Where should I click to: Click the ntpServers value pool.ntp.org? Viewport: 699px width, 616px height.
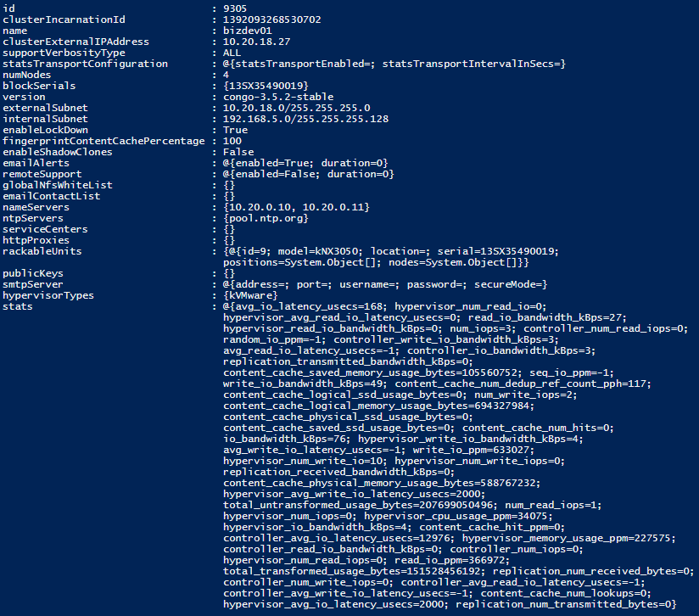(x=266, y=218)
